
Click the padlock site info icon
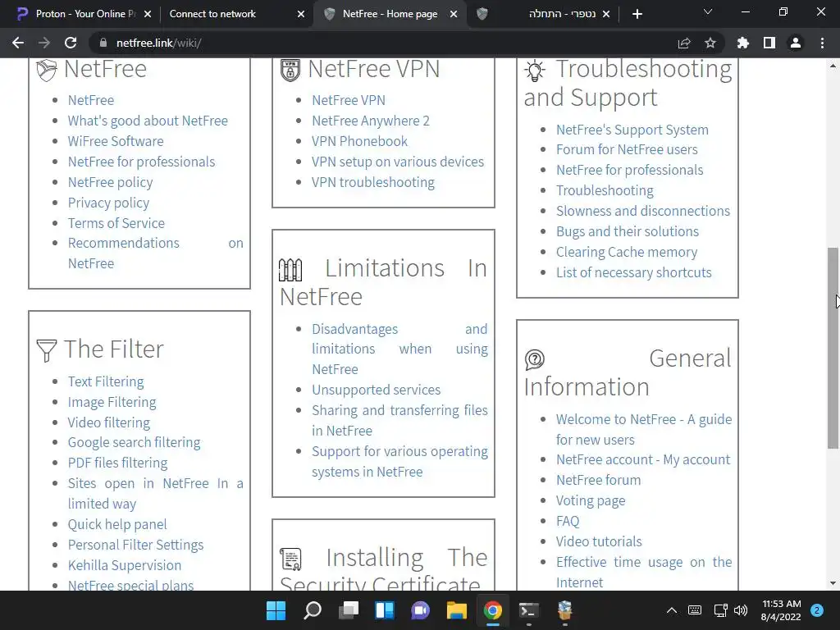tap(103, 43)
